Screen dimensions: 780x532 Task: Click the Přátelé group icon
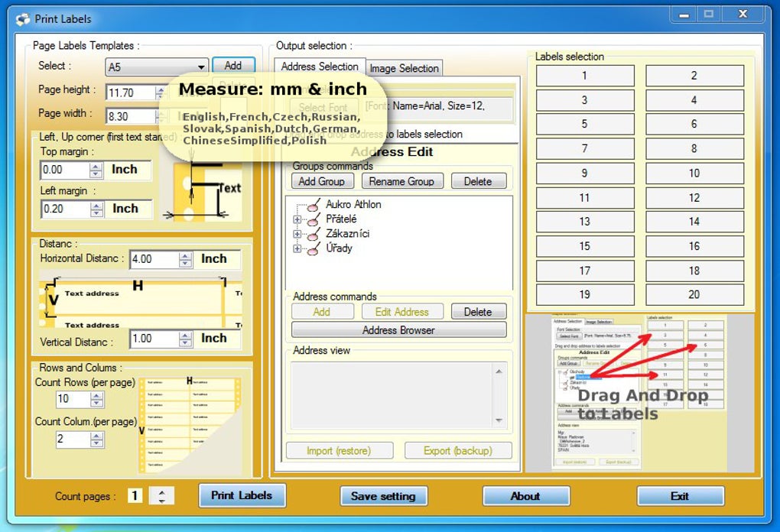pos(314,219)
